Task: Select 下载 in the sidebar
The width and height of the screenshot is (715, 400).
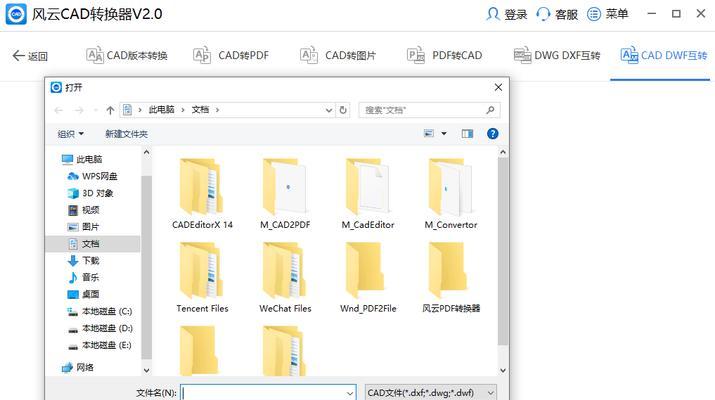Action: 84,260
